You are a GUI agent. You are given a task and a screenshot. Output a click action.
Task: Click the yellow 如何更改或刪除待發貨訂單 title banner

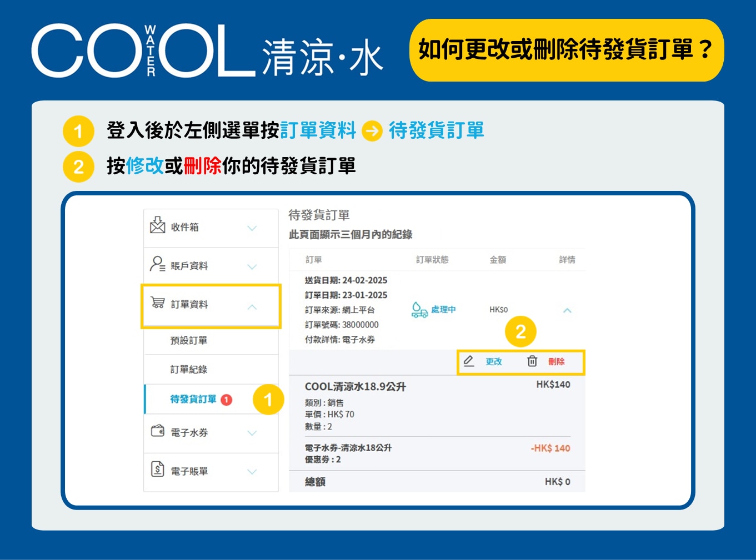[567, 50]
